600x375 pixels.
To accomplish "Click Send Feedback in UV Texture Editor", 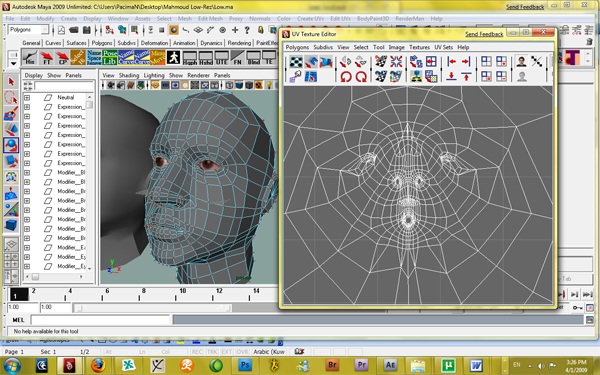I will coord(484,34).
